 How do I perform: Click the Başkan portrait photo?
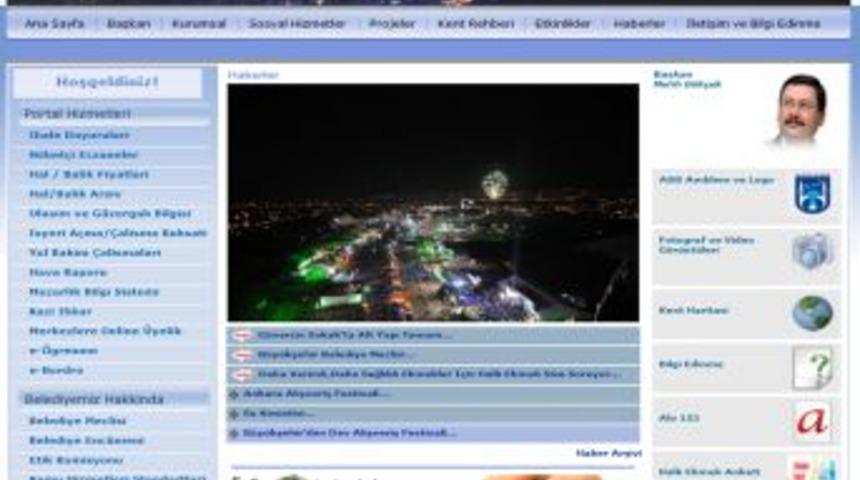coord(800,111)
